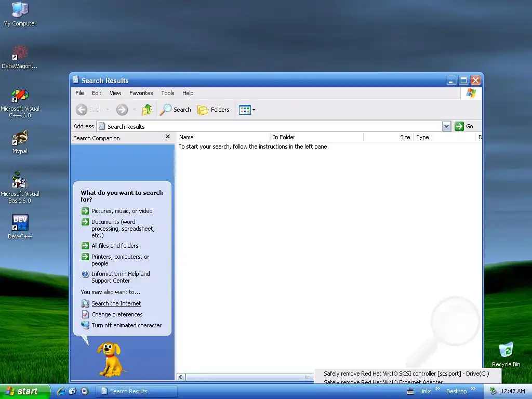Select Safely remove Red Hat VirtIO SCSI controller
This screenshot has width=532, height=399.
tap(406, 374)
